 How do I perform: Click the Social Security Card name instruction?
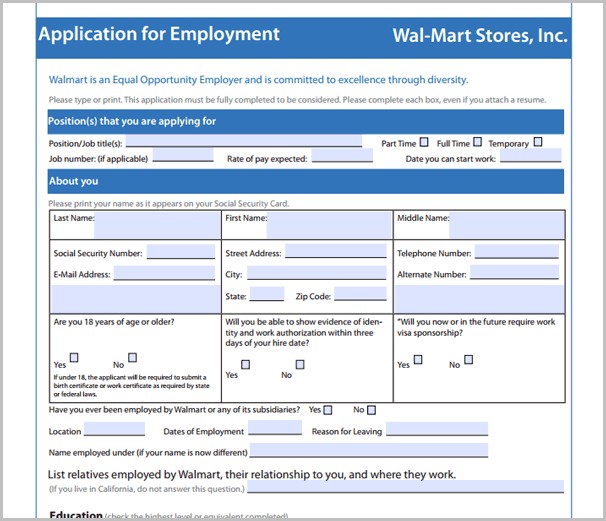click(x=169, y=203)
